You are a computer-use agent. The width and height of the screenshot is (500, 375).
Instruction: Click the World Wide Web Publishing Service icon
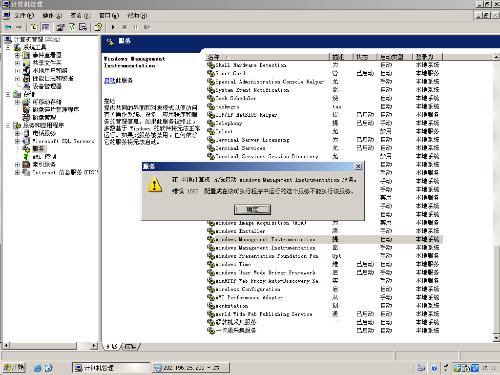tap(211, 314)
